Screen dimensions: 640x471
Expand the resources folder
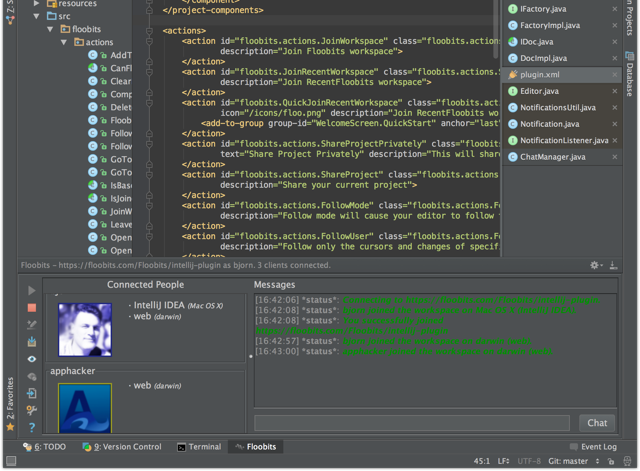37,4
